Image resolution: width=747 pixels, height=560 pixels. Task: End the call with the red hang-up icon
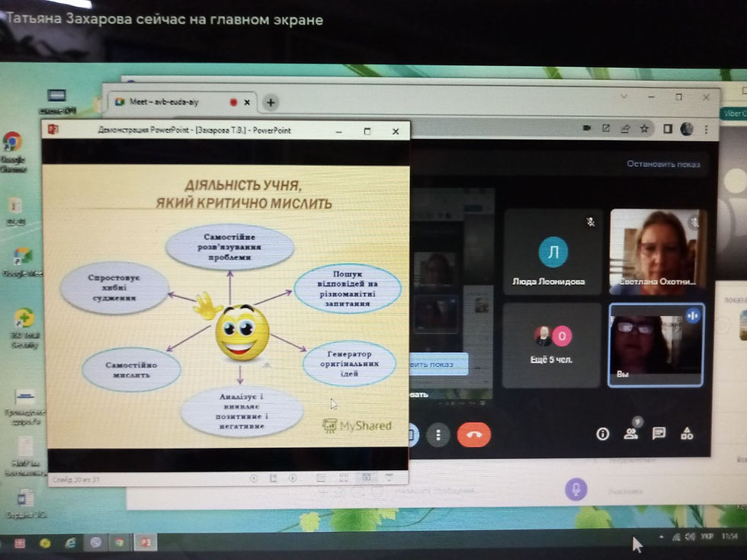point(475,433)
